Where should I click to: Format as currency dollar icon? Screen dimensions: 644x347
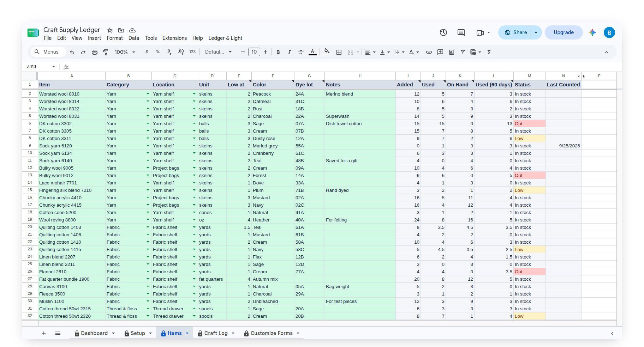(x=147, y=52)
